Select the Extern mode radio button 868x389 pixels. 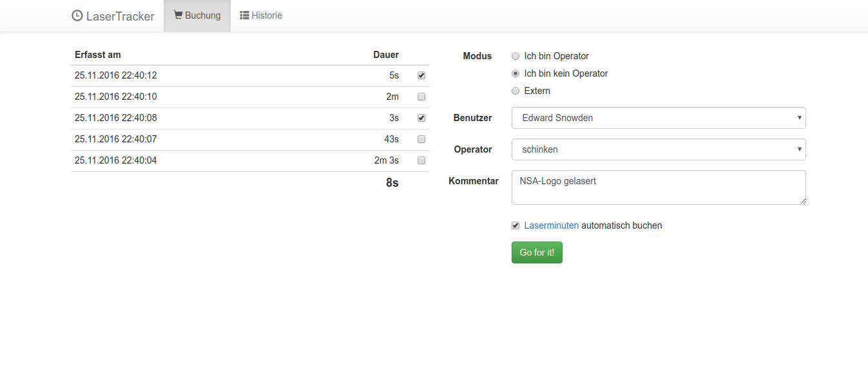click(516, 91)
